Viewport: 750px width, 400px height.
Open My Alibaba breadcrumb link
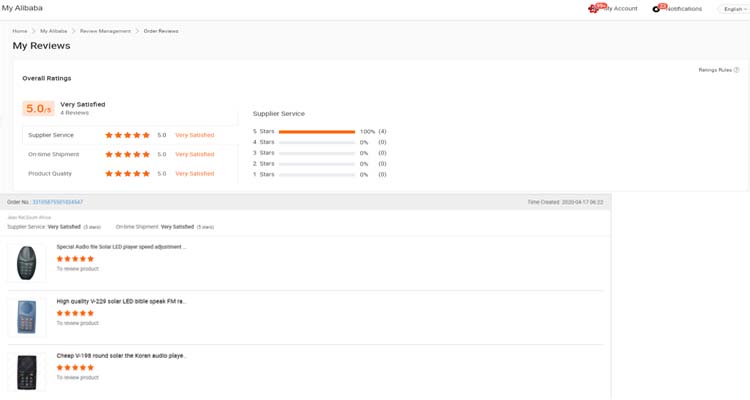point(54,31)
